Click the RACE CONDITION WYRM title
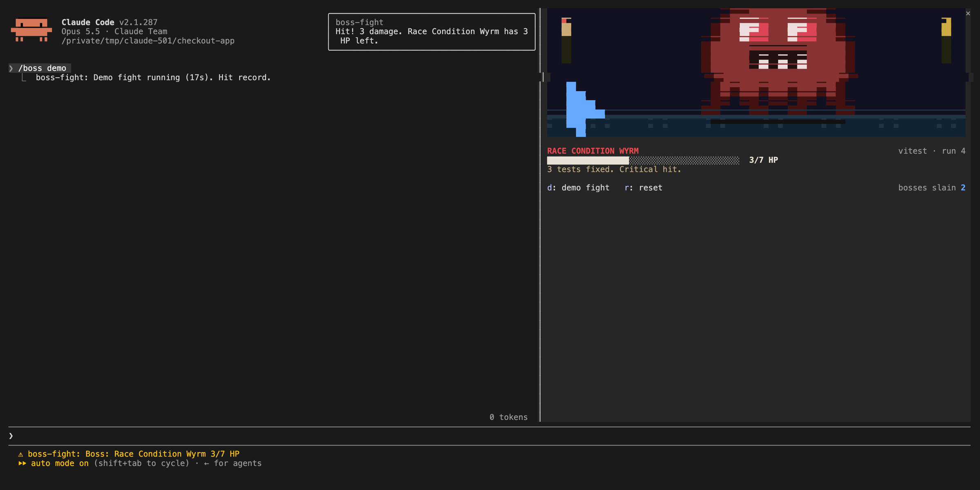The image size is (980, 490). 593,151
